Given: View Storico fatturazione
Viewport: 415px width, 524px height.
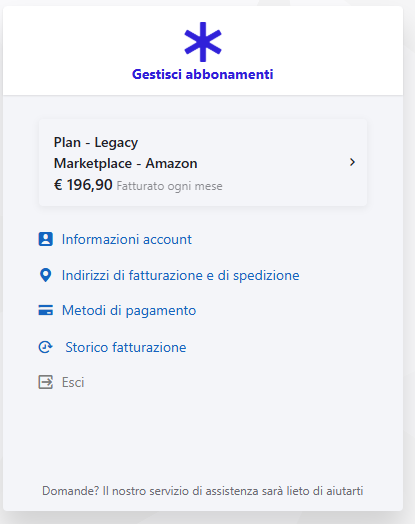Looking at the screenshot, I should [126, 347].
